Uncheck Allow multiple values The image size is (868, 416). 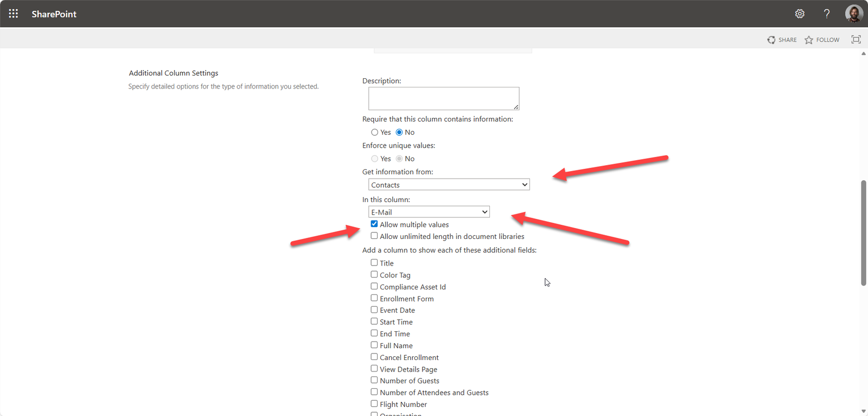(x=374, y=224)
